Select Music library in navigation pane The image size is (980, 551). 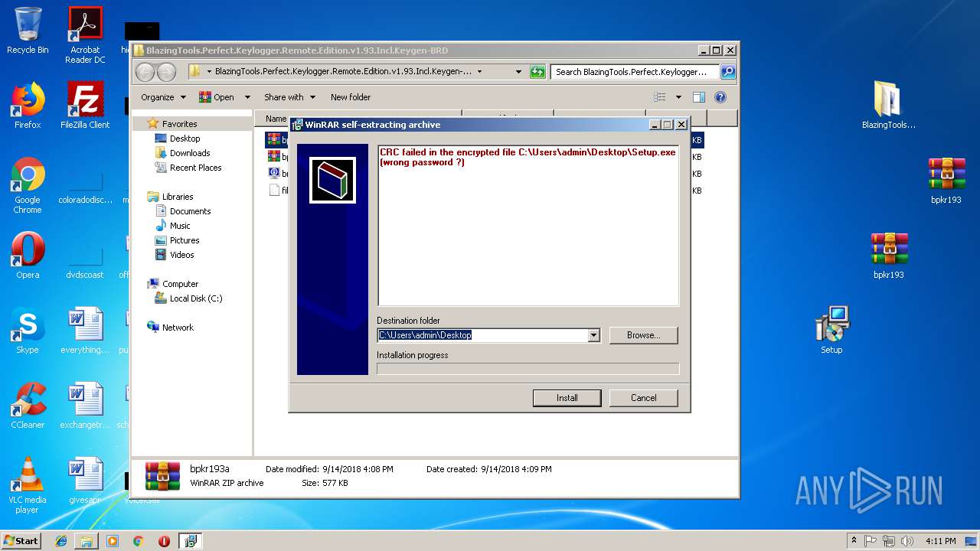pos(180,226)
